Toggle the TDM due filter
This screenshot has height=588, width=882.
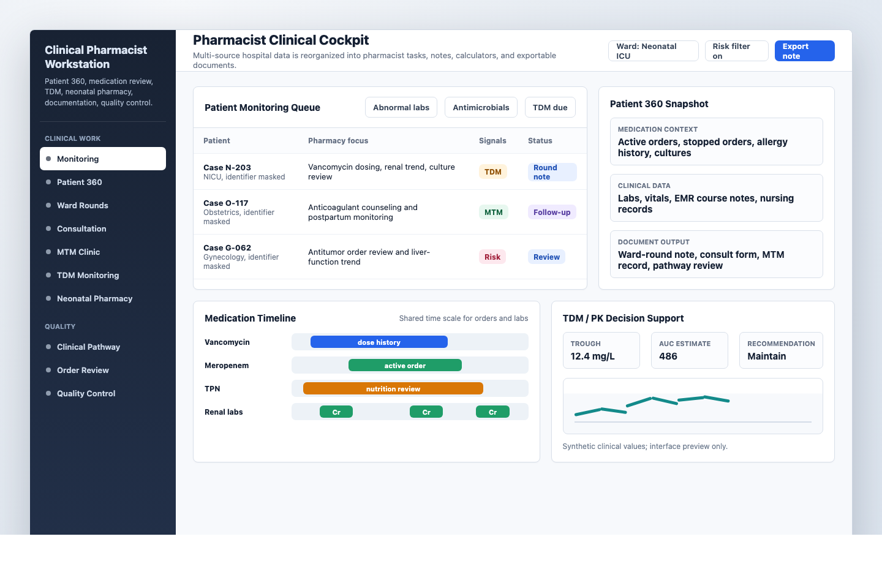(x=550, y=107)
